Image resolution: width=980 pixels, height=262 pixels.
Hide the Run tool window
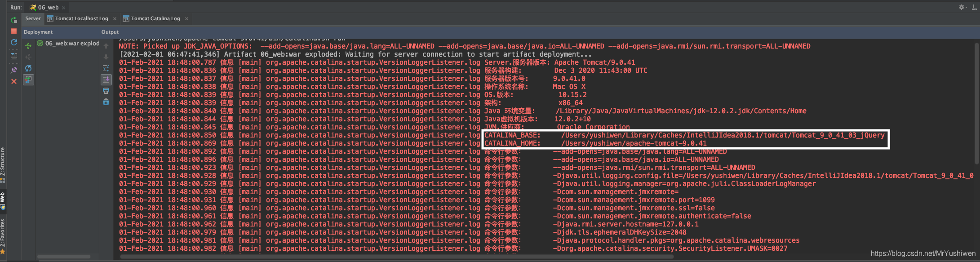(x=974, y=7)
